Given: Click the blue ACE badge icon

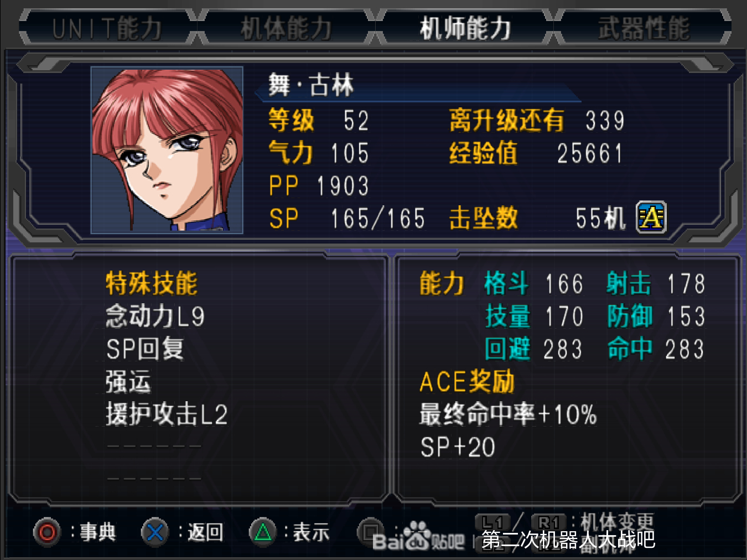Looking at the screenshot, I should click(x=651, y=217).
